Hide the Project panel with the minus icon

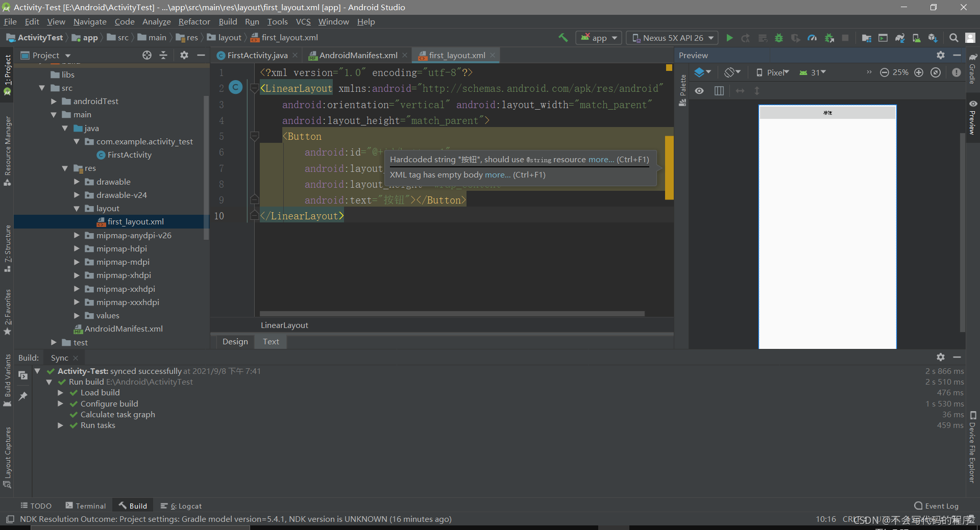[201, 55]
